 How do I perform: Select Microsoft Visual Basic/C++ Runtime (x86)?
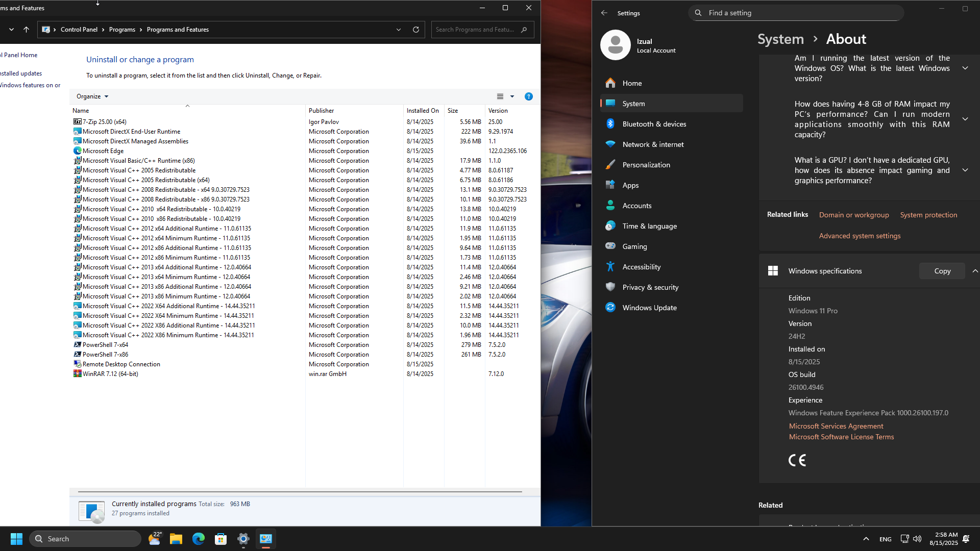pos(304,161)
